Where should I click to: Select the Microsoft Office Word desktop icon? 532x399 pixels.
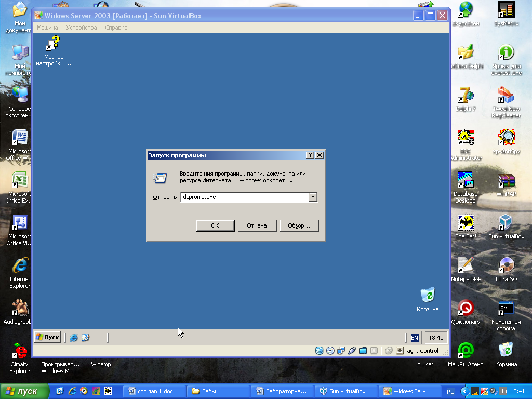(x=19, y=145)
